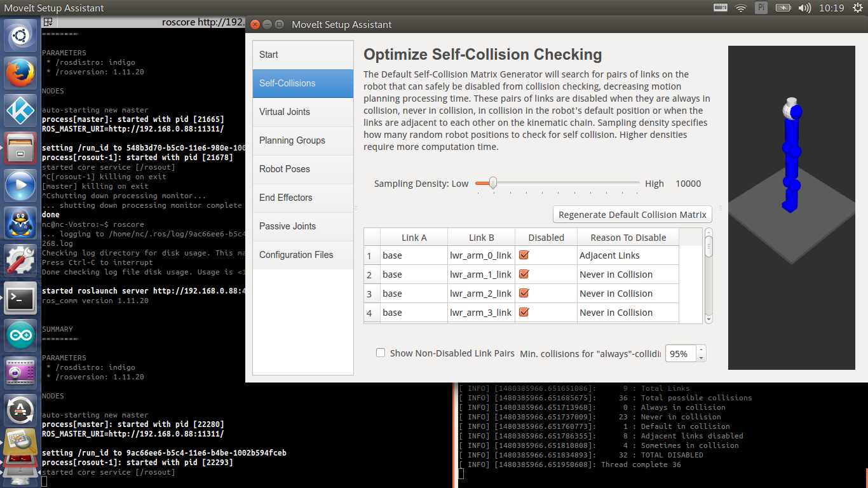
Task: Open the purple screenshot tool in launcher
Action: click(x=21, y=373)
